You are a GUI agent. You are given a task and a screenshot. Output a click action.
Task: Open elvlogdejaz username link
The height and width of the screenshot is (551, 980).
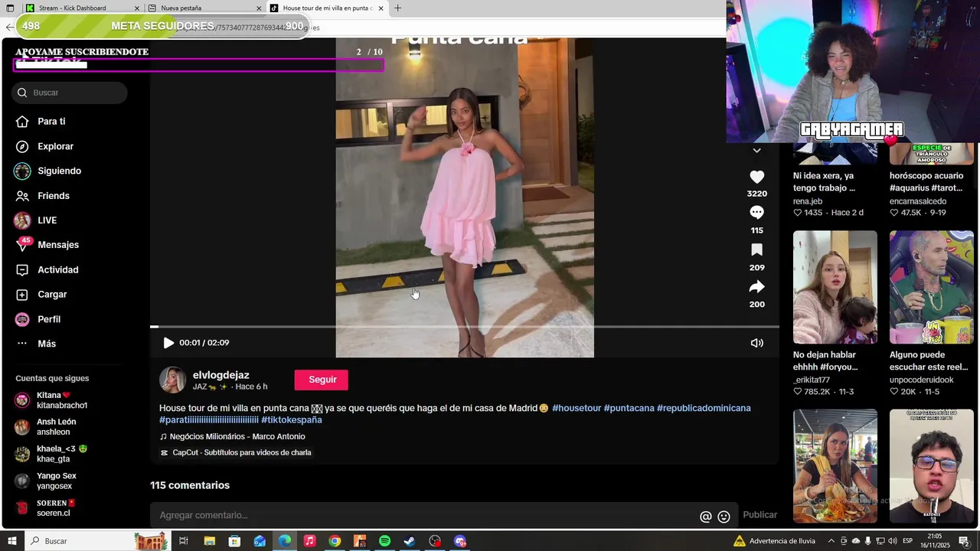[221, 375]
